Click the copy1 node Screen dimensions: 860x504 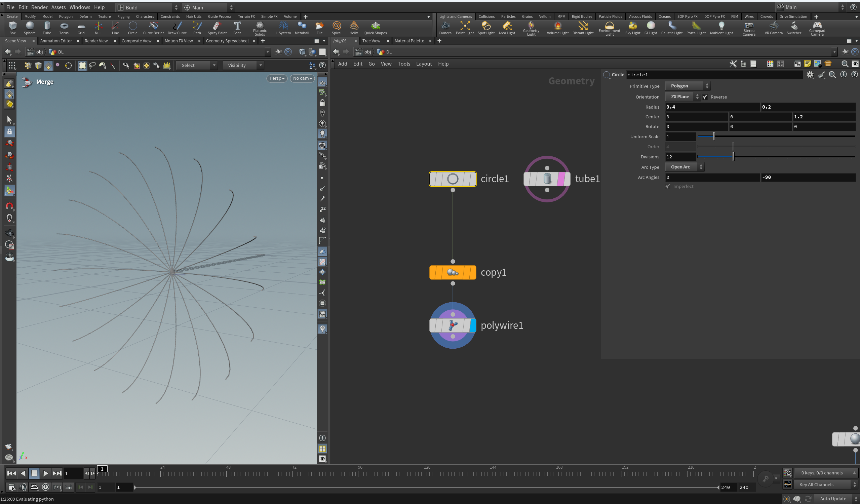pos(453,272)
